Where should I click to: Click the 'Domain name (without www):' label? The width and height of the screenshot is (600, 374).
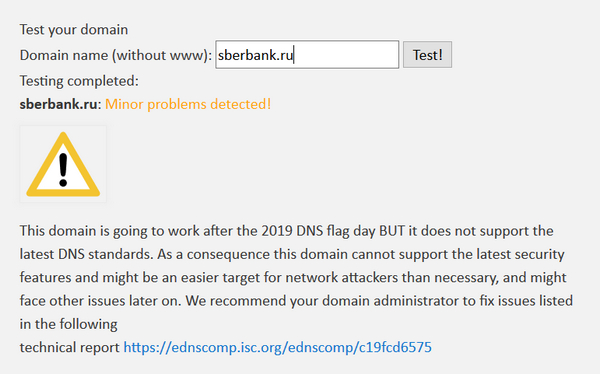click(116, 55)
